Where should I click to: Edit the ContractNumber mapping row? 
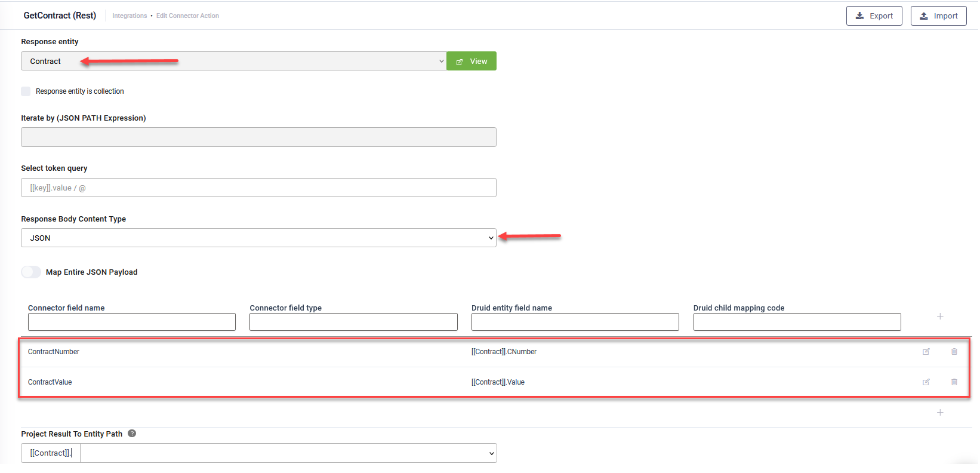click(x=926, y=352)
